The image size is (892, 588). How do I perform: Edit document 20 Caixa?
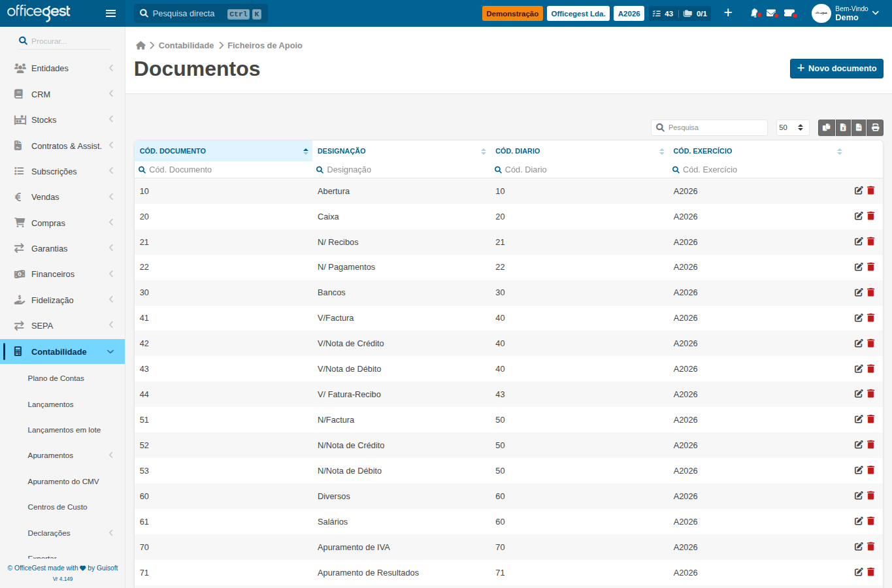pyautogui.click(x=859, y=216)
